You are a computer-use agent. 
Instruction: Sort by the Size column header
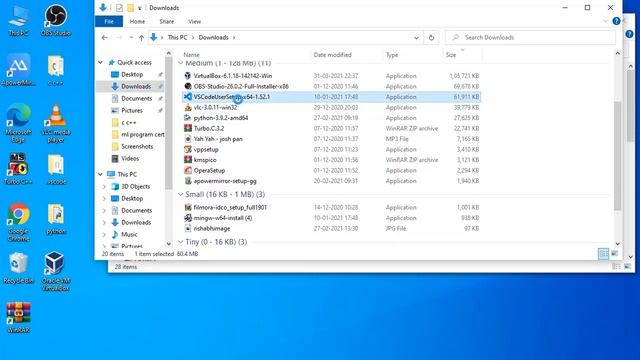click(462, 55)
